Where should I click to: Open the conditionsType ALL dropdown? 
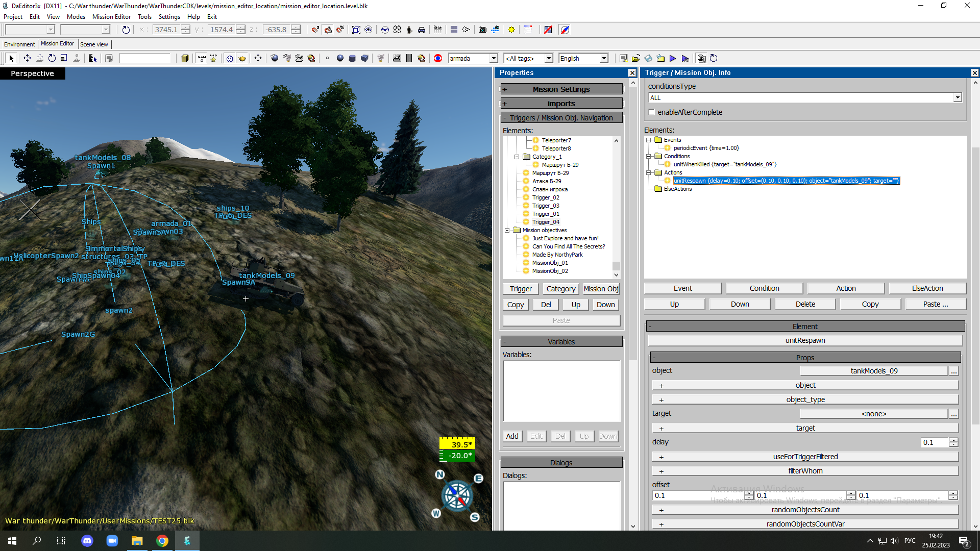(958, 97)
